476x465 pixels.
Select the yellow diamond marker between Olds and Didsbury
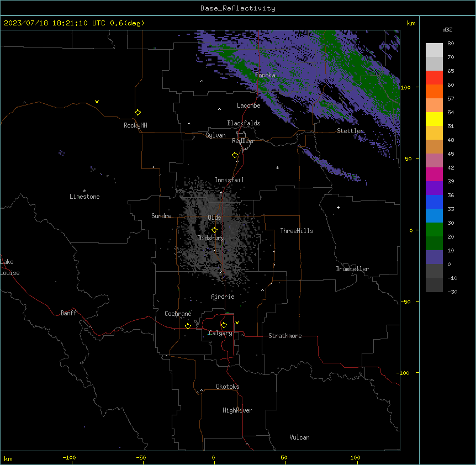214,230
